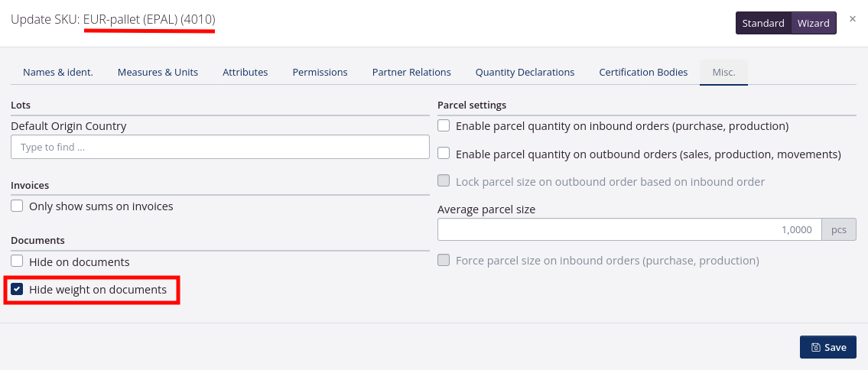
Task: Click the Save button
Action: click(x=827, y=347)
